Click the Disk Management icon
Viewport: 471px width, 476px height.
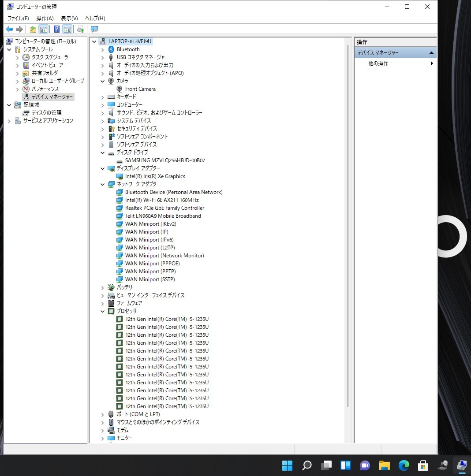click(26, 113)
